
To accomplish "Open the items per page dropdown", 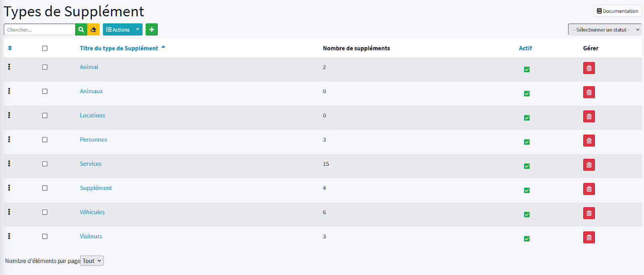I will 92,261.
